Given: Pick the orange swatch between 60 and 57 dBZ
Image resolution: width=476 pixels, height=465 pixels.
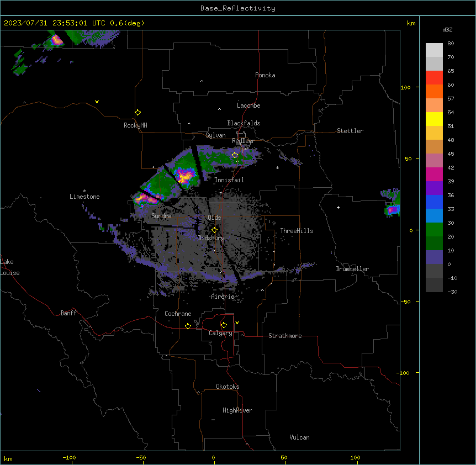Looking at the screenshot, I should (434, 91).
